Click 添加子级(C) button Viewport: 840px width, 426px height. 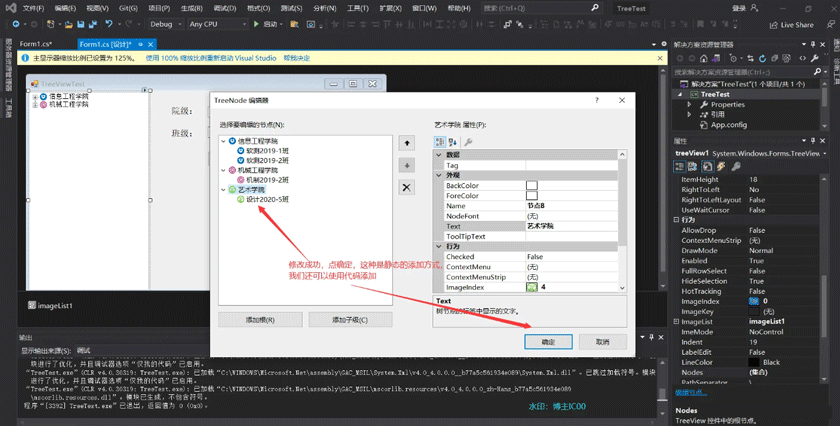tap(350, 320)
